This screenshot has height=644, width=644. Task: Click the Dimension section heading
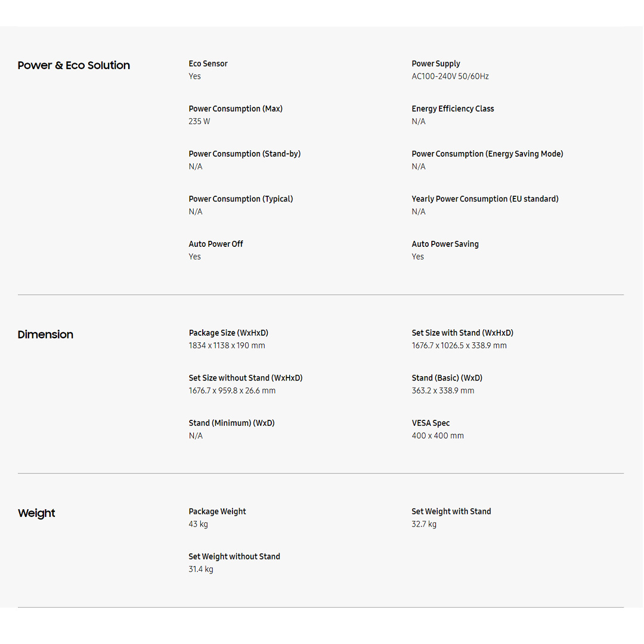(45, 335)
